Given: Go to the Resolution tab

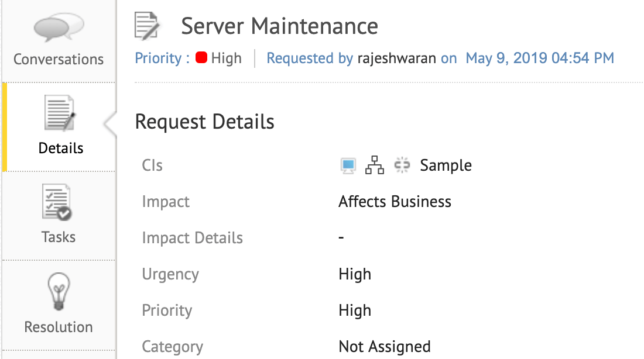Looking at the screenshot, I should 59,327.
